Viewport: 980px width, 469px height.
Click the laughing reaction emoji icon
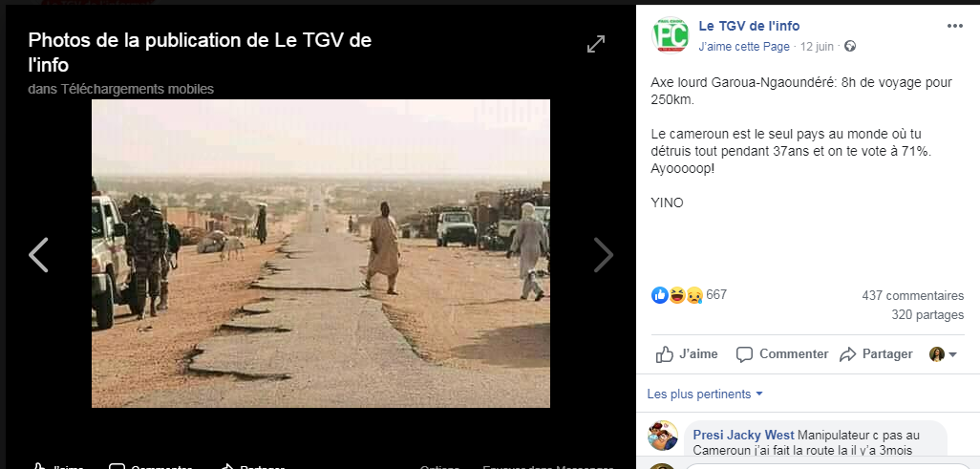point(677,295)
